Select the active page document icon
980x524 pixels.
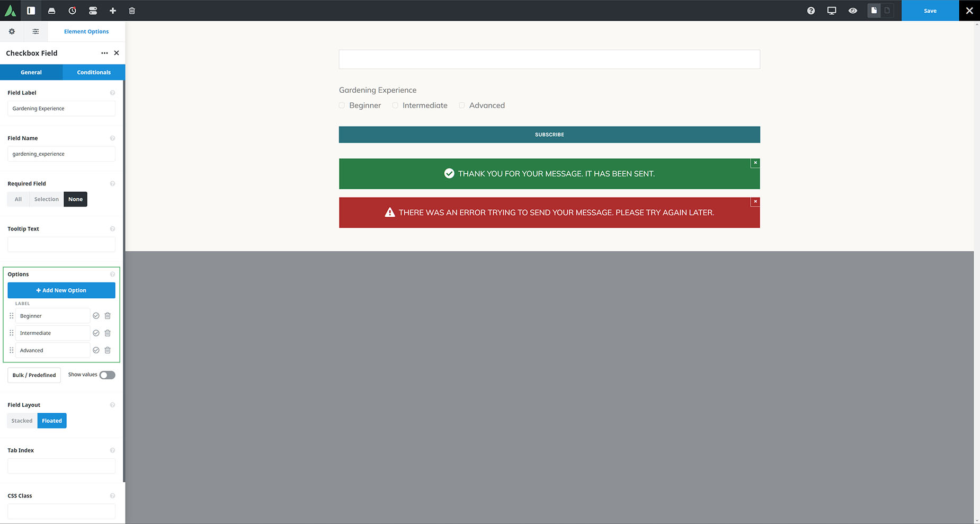pyautogui.click(x=874, y=11)
